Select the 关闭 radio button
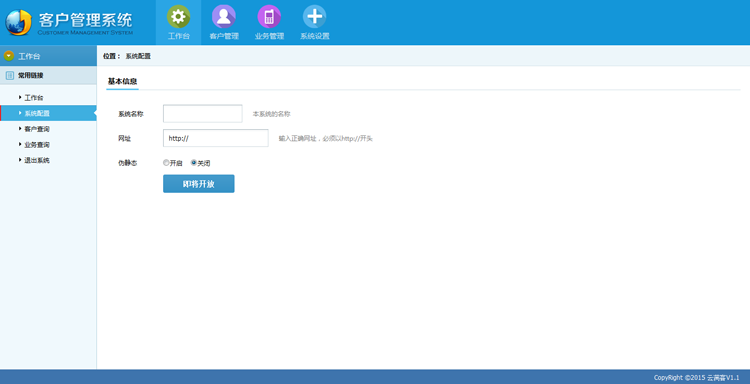The height and width of the screenshot is (384, 750). (x=194, y=163)
